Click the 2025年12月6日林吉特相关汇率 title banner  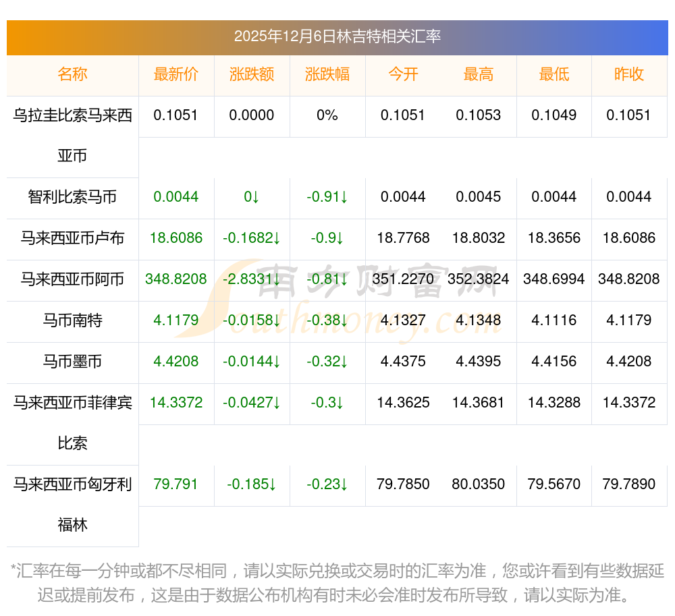coord(337,36)
